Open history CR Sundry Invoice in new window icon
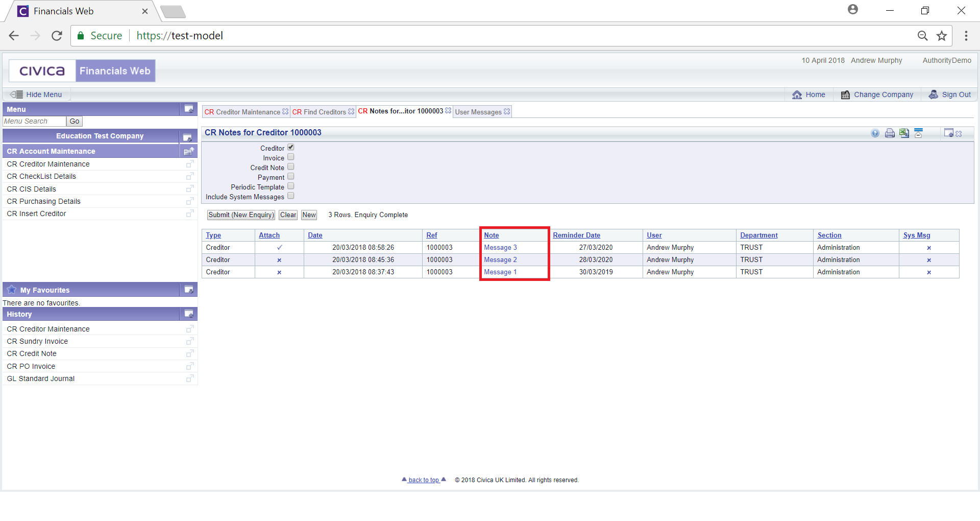 [190, 341]
